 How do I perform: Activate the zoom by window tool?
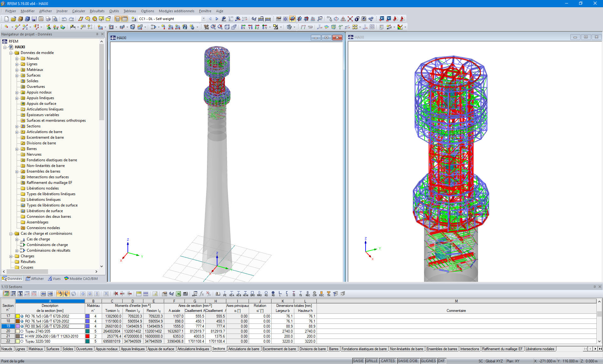pyautogui.click(x=213, y=27)
